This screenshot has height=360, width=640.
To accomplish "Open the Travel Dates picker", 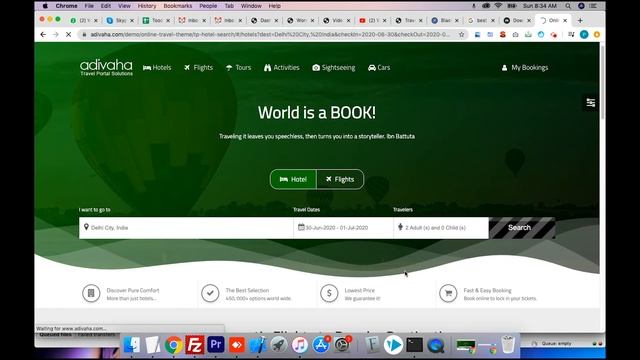I will pyautogui.click(x=343, y=228).
